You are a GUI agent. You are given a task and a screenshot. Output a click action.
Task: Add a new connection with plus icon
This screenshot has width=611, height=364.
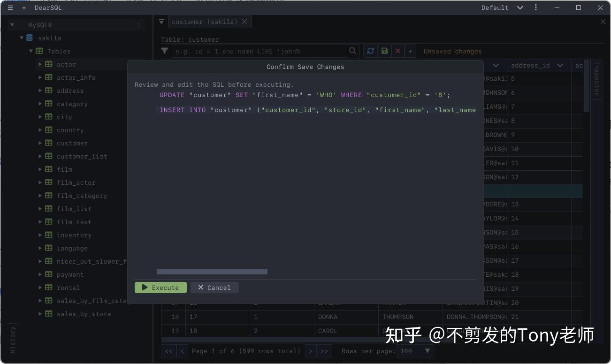[24, 8]
